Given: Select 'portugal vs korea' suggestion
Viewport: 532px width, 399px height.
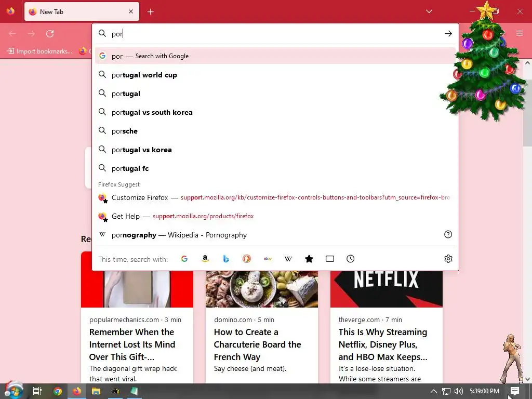Looking at the screenshot, I should click(275, 150).
